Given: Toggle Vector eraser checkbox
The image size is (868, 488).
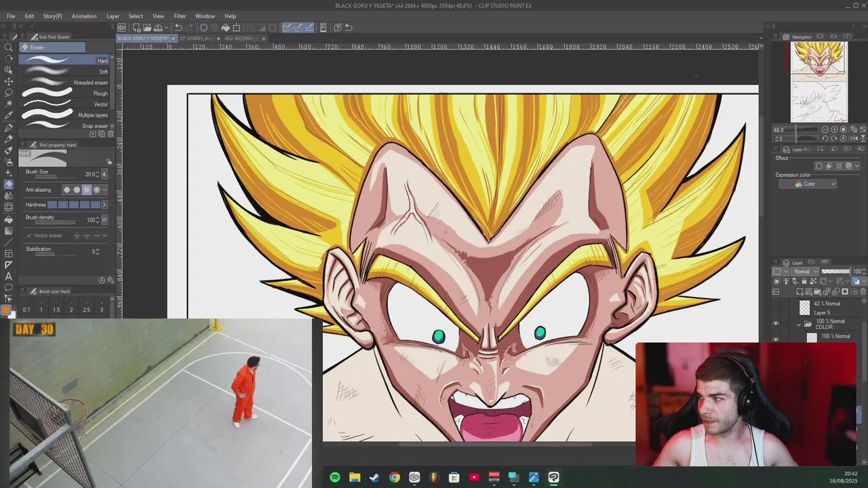Looking at the screenshot, I should 28,235.
